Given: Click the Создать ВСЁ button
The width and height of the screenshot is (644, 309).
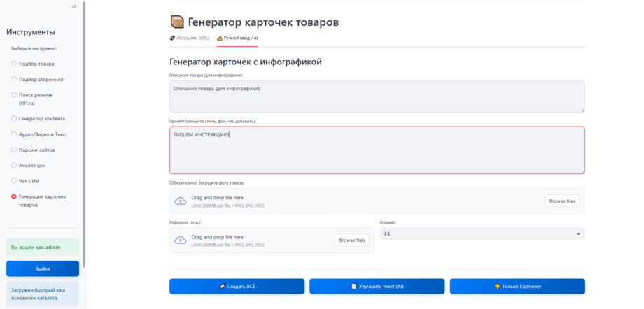Looking at the screenshot, I should [237, 287].
